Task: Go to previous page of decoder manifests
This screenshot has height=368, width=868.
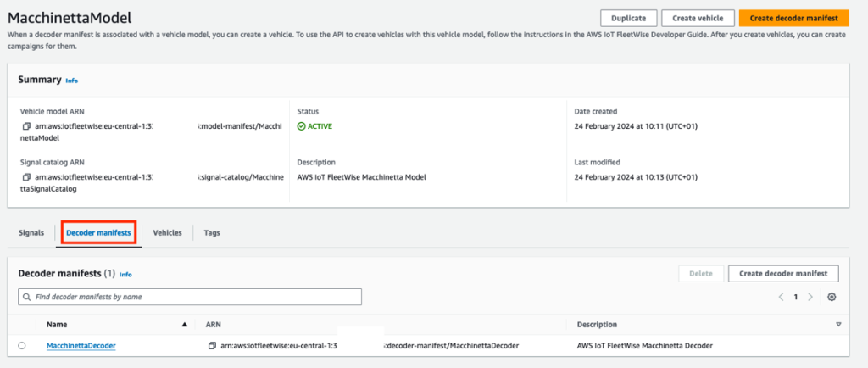Action: point(781,297)
